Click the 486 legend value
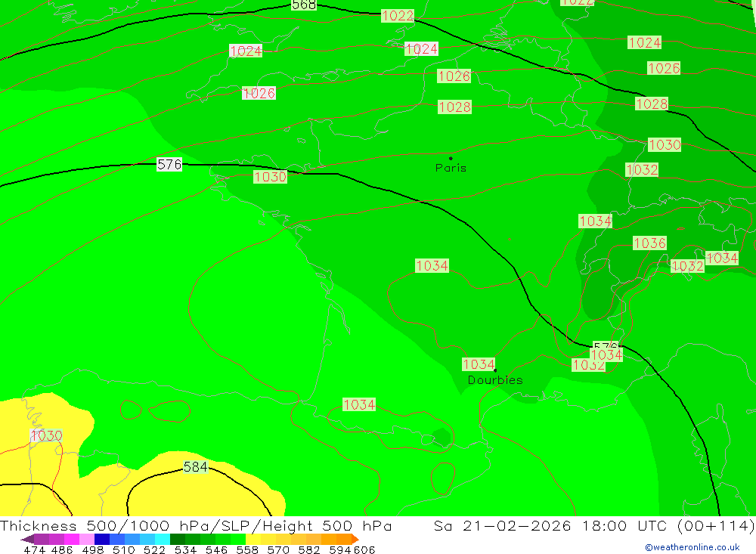The image size is (756, 554). [x=62, y=549]
